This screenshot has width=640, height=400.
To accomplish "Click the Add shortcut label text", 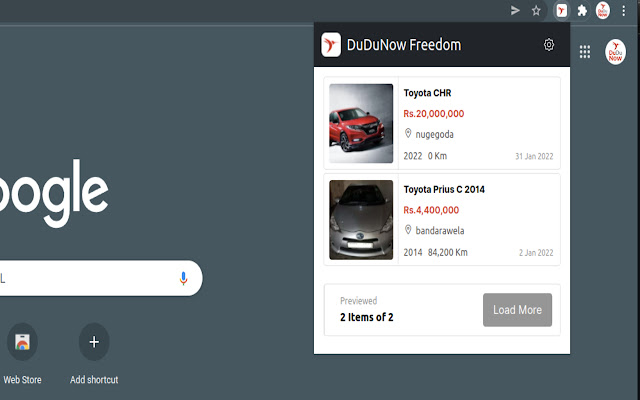I will 94,380.
